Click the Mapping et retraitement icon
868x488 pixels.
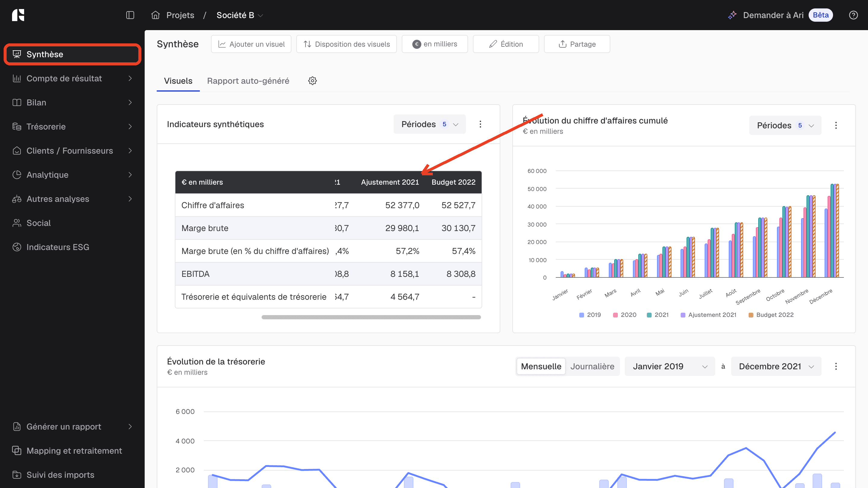(x=17, y=451)
